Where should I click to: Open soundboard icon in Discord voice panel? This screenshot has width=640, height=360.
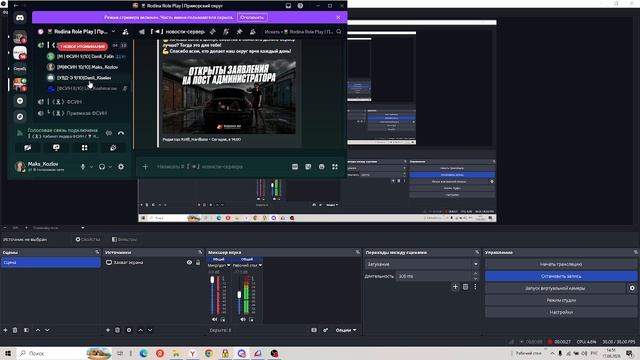point(113,148)
